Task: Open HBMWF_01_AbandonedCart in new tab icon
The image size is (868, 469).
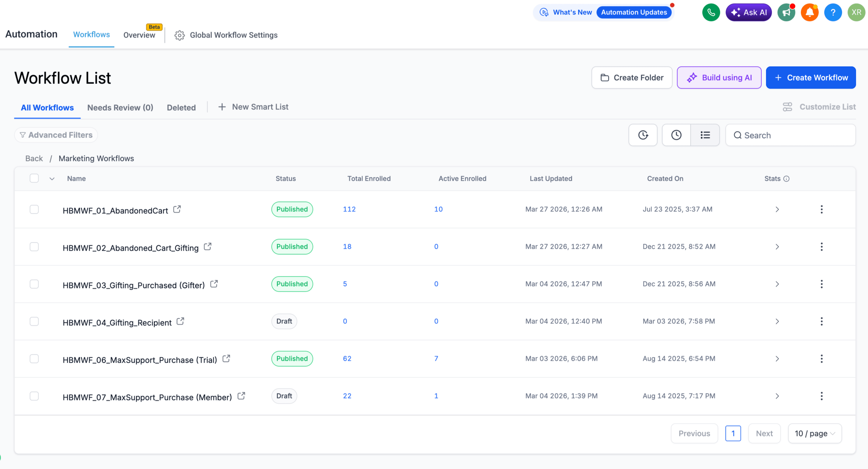Action: pyautogui.click(x=177, y=209)
